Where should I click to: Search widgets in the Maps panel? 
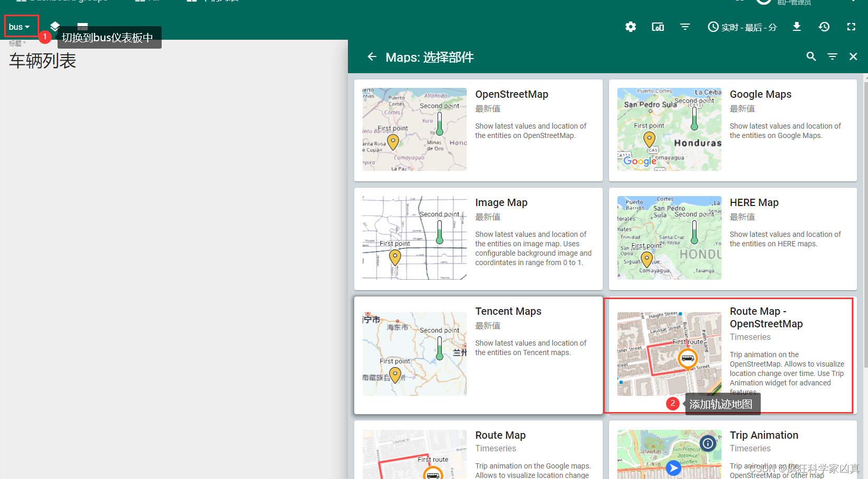pos(811,56)
